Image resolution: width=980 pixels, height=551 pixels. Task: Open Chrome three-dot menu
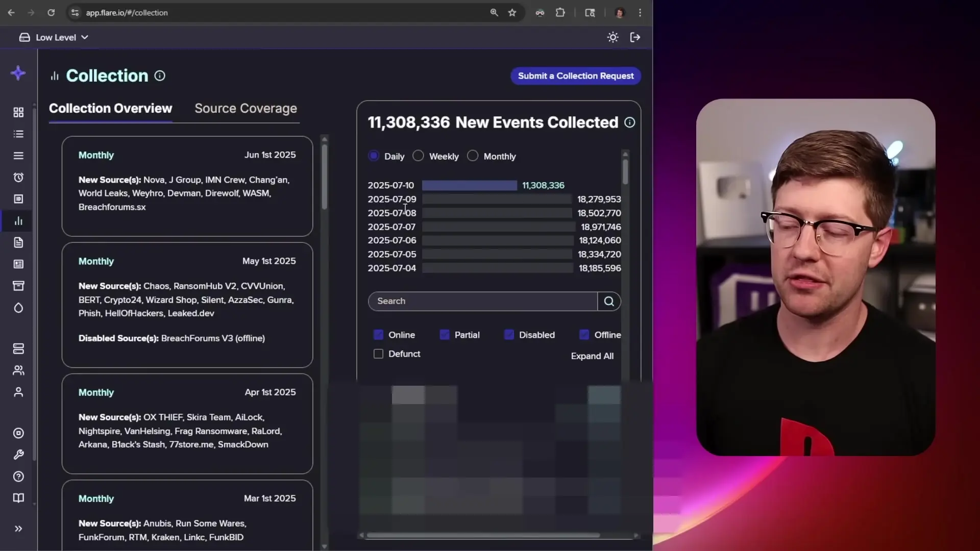(640, 13)
